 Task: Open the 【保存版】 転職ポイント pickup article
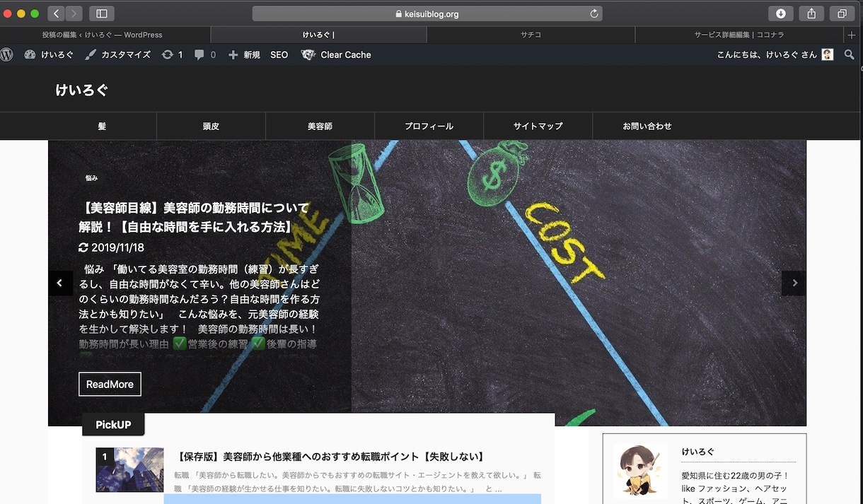coord(330,457)
